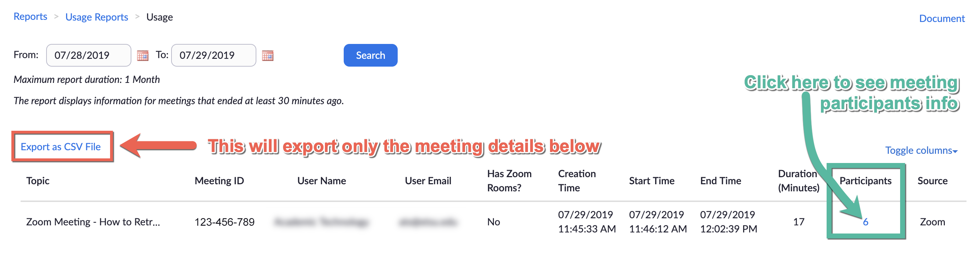Click the Search button
This screenshot has height=270, width=980.
(x=370, y=55)
